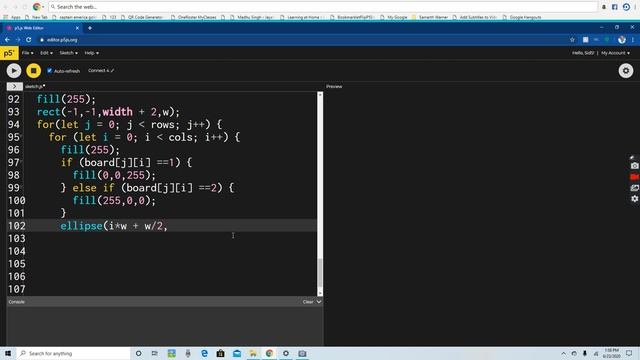Click the Search the web field

click(x=322, y=7)
